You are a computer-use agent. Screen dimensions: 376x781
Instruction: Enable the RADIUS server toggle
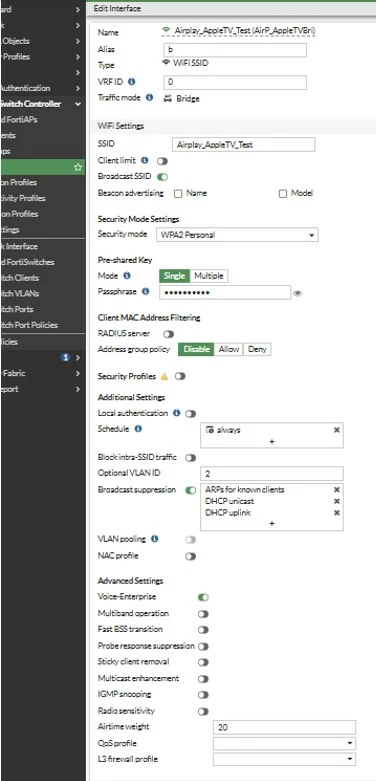169,334
